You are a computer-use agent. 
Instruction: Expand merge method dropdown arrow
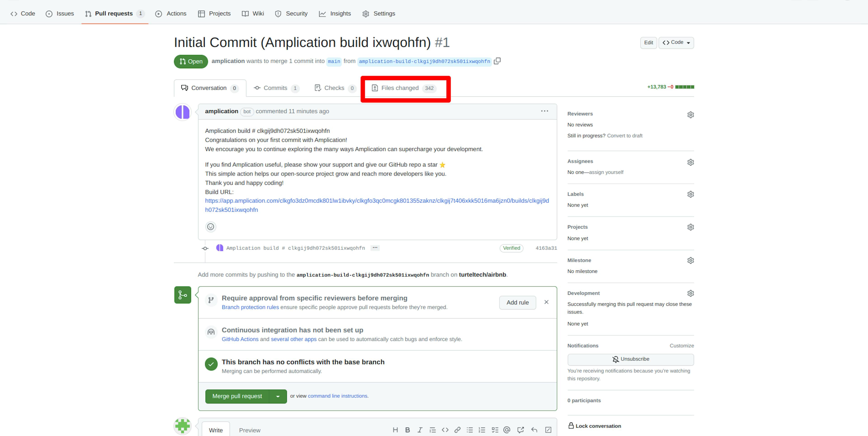coord(278,396)
